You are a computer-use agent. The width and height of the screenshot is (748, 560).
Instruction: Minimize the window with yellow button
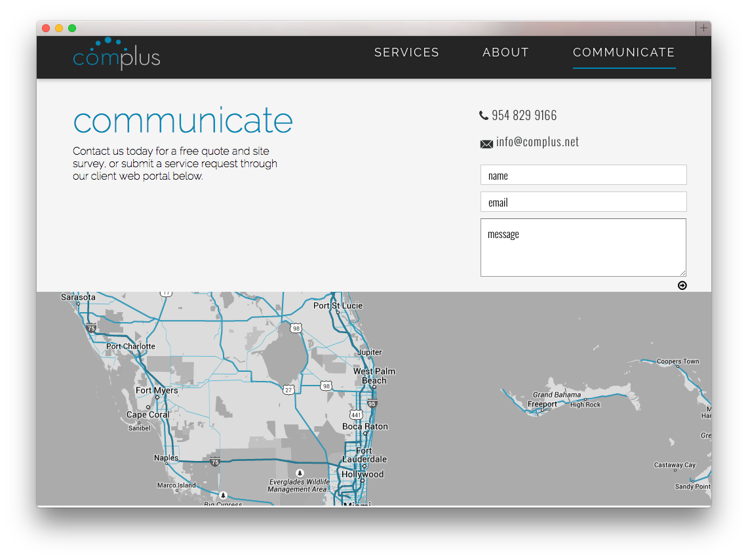tap(59, 28)
